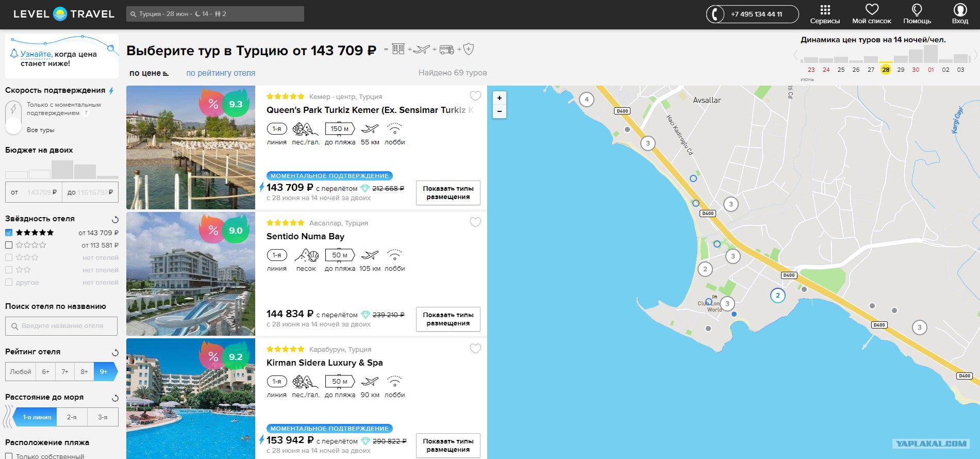Reset the Звёздность отеля filter

click(x=115, y=219)
